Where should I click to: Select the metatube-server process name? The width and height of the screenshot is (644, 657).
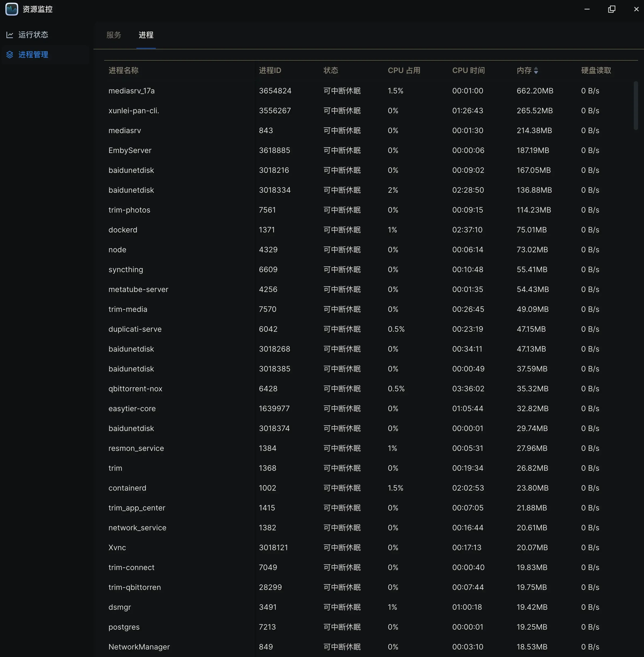[x=138, y=289]
